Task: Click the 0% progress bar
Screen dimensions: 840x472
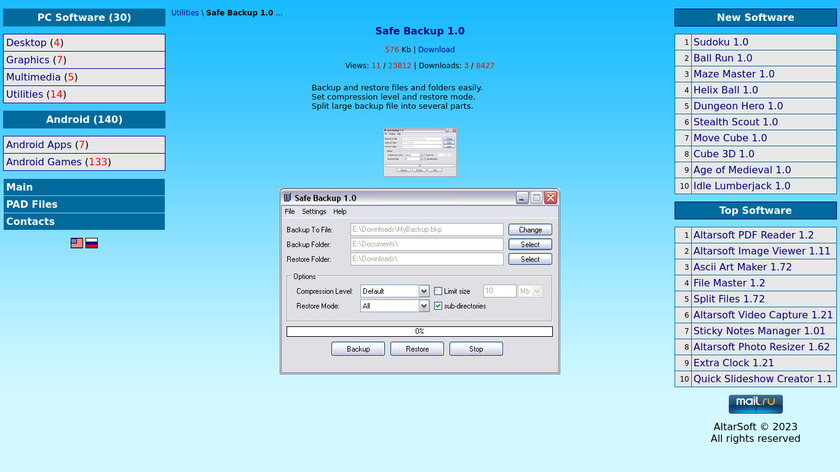Action: click(x=419, y=331)
